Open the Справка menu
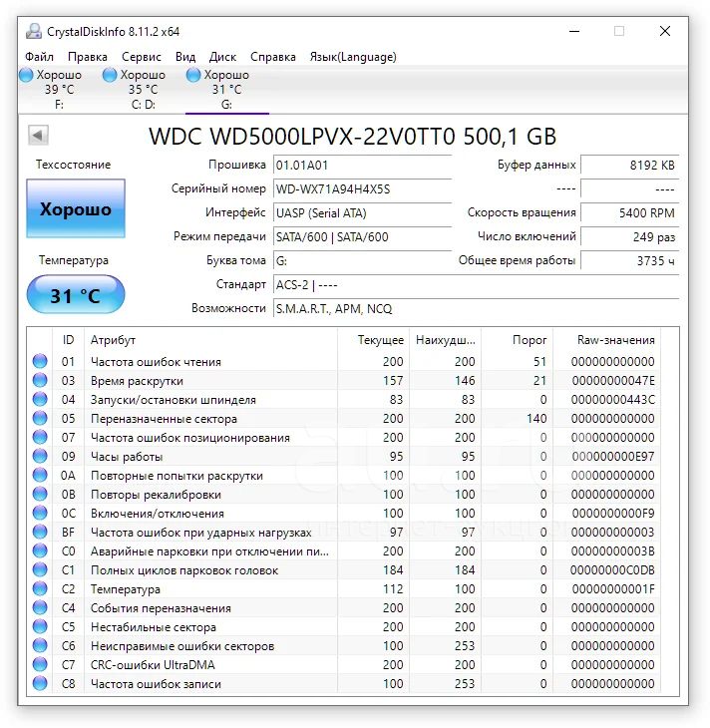This screenshot has height=728, width=710. [272, 57]
